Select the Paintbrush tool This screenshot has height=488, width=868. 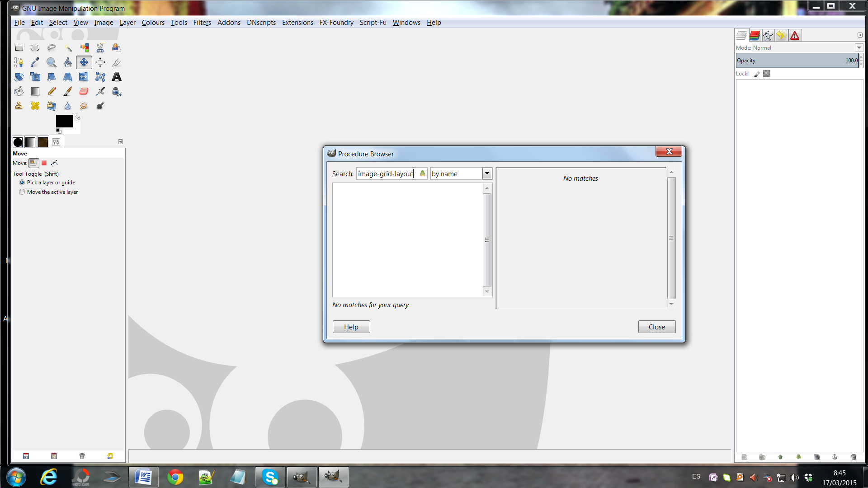68,91
